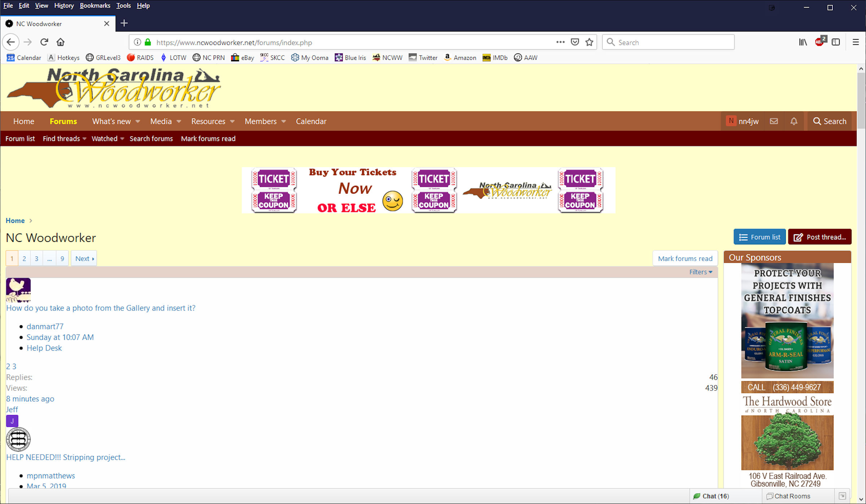The width and height of the screenshot is (866, 504).
Task: Open the History menu
Action: coord(64,5)
